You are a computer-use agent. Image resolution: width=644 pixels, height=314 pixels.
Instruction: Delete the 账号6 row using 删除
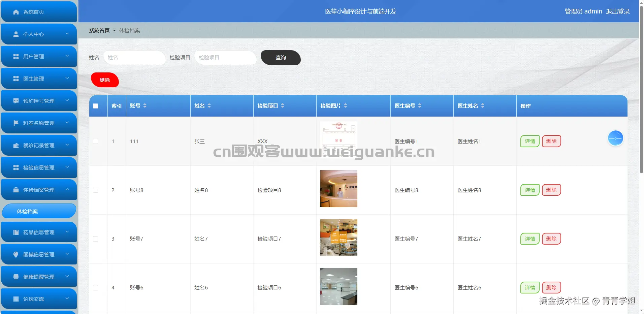(551, 288)
